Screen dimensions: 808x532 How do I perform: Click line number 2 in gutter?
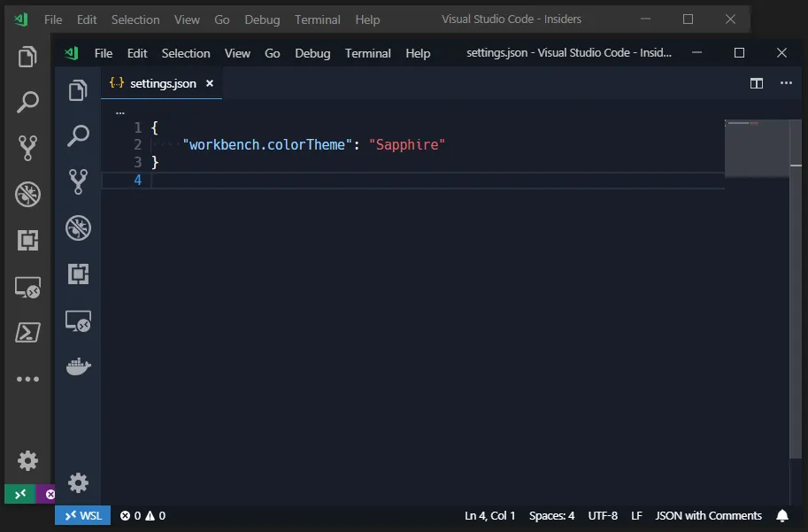point(137,145)
